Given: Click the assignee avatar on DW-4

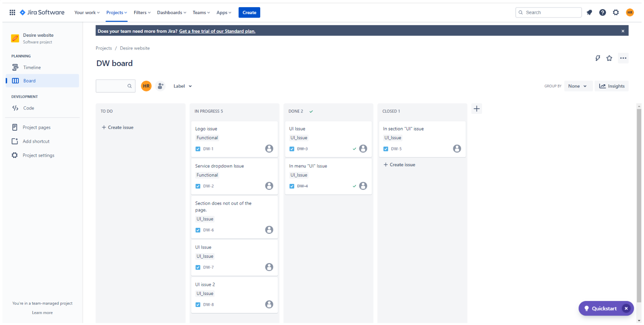Looking at the screenshot, I should pos(363,186).
